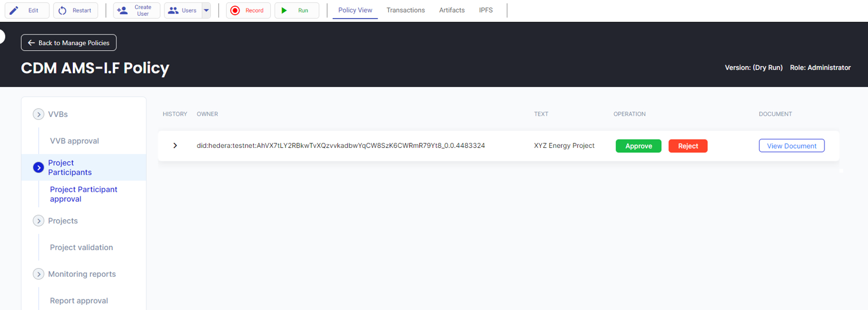Reject the XYZ Energy Project
Viewport: 868px width, 310px height.
click(688, 146)
